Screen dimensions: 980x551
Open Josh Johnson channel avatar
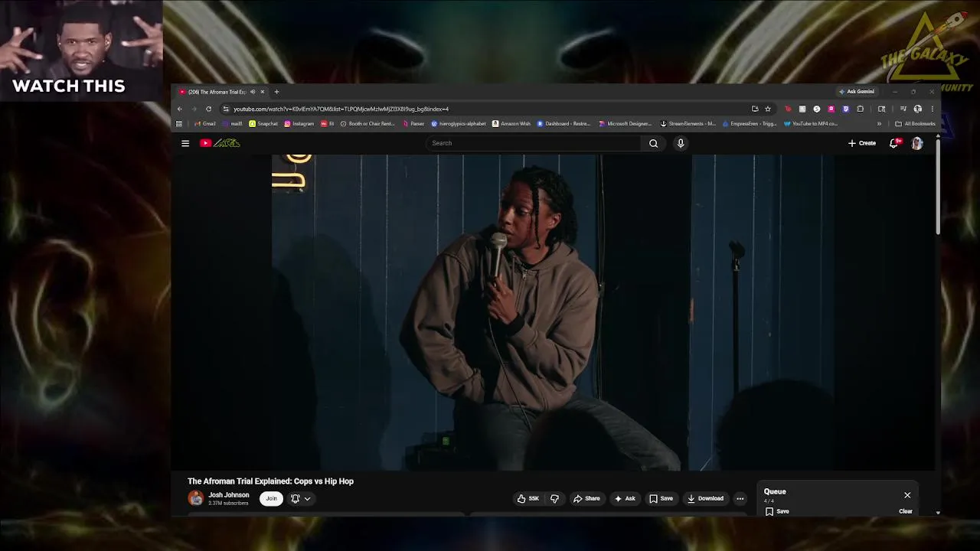tap(196, 498)
